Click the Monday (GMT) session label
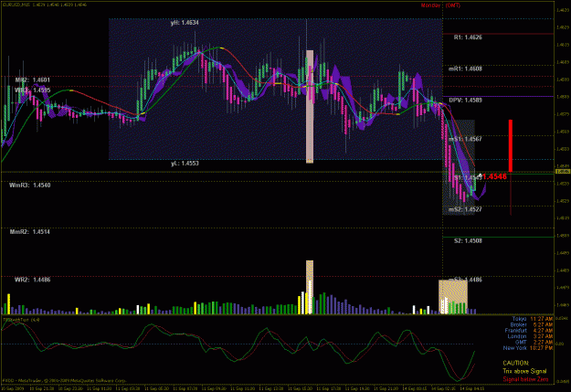 (440, 5)
